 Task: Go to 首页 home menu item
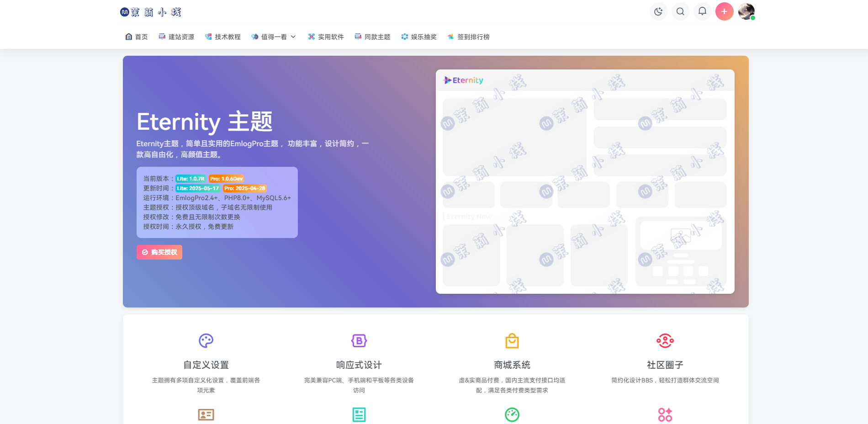(137, 37)
